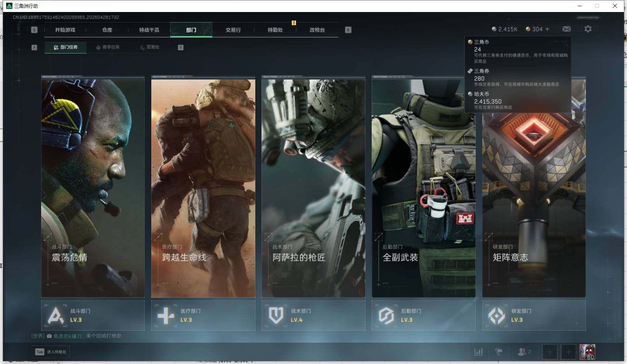Open the friends icon showing 2
Viewport: 627px width, 364px height.
pos(524,352)
